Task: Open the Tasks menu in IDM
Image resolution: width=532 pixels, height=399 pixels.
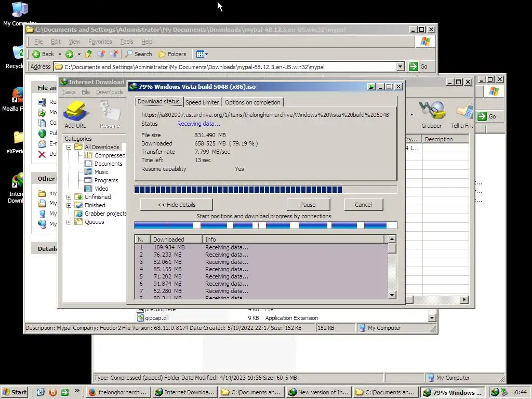Action: pyautogui.click(x=69, y=92)
